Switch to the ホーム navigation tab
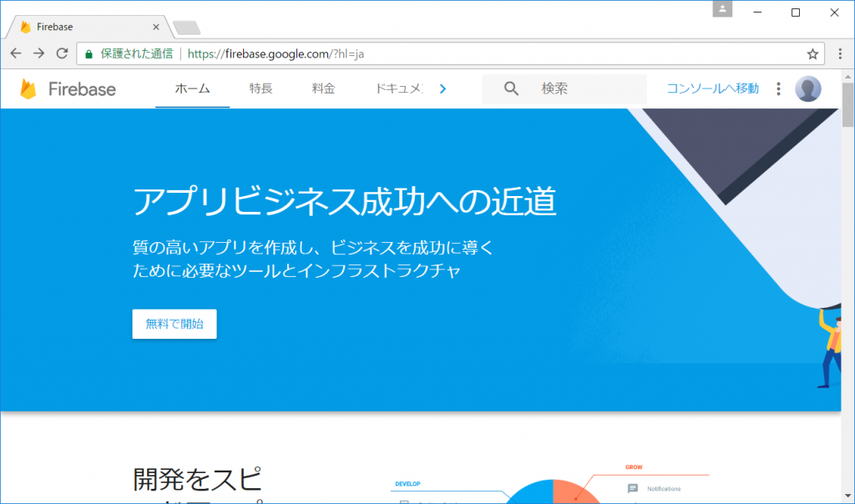Viewport: 855px width, 504px height. click(192, 88)
